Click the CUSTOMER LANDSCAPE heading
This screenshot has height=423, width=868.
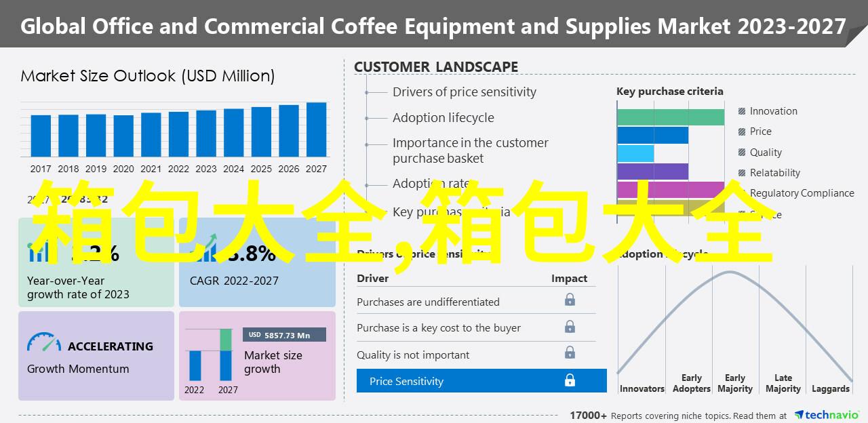436,66
